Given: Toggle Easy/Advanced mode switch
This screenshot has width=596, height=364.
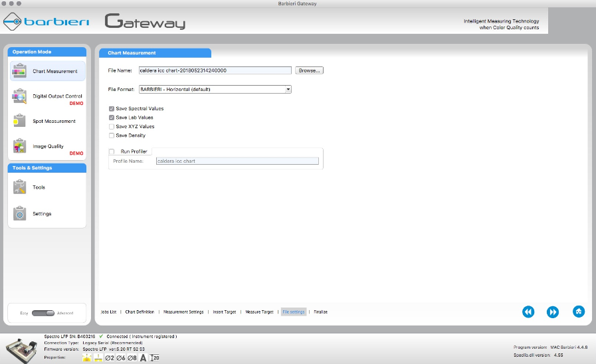Looking at the screenshot, I should click(43, 313).
